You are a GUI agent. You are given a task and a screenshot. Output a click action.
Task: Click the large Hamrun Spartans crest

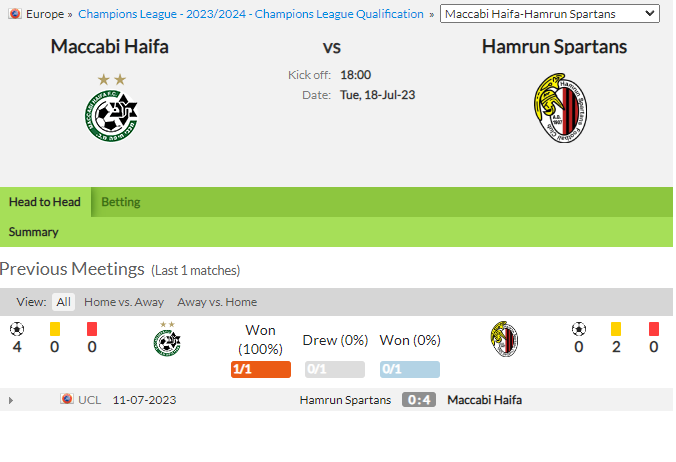[x=560, y=108]
